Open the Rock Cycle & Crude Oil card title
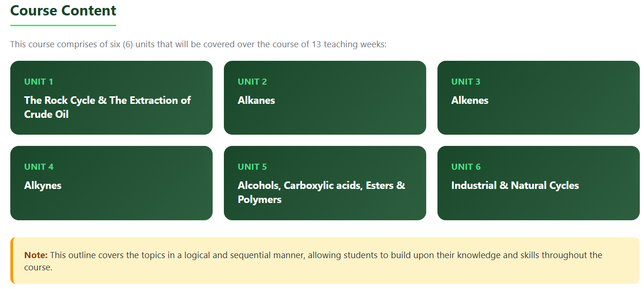 click(x=107, y=107)
